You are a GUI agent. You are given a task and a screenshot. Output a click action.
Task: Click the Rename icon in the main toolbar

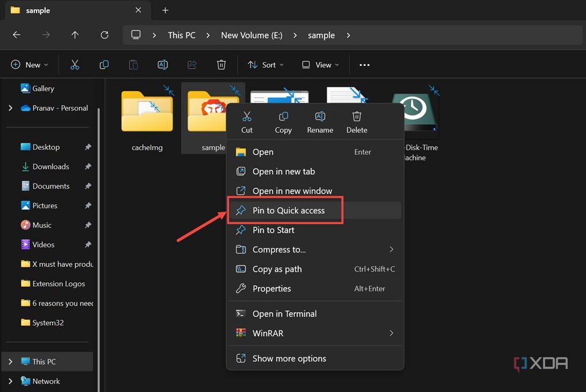coord(162,65)
